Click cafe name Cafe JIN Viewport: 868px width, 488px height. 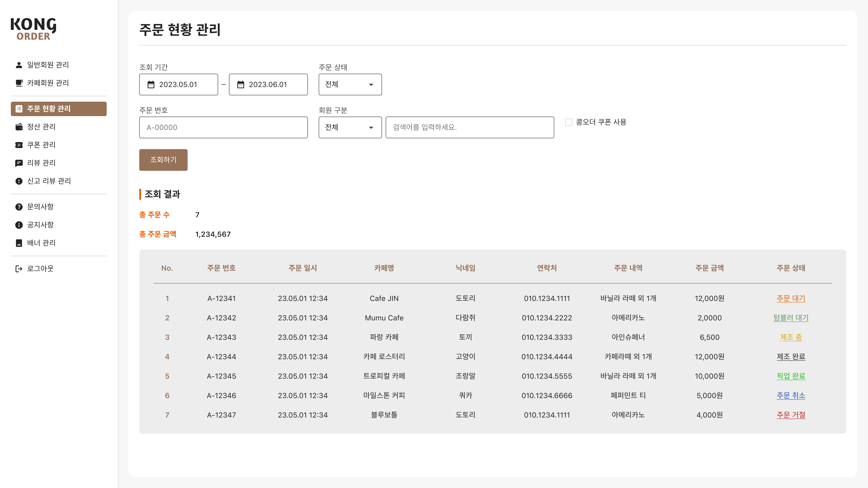pos(384,298)
